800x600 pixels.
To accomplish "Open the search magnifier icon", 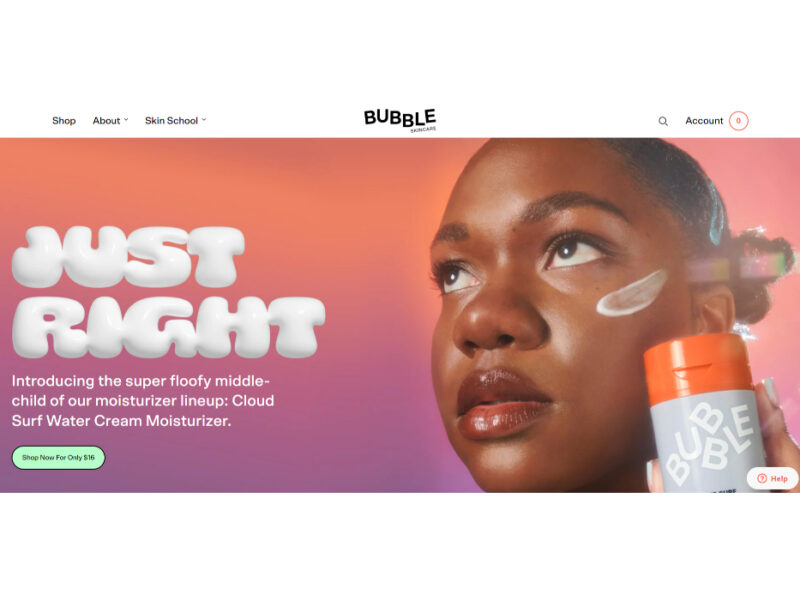I will point(663,121).
